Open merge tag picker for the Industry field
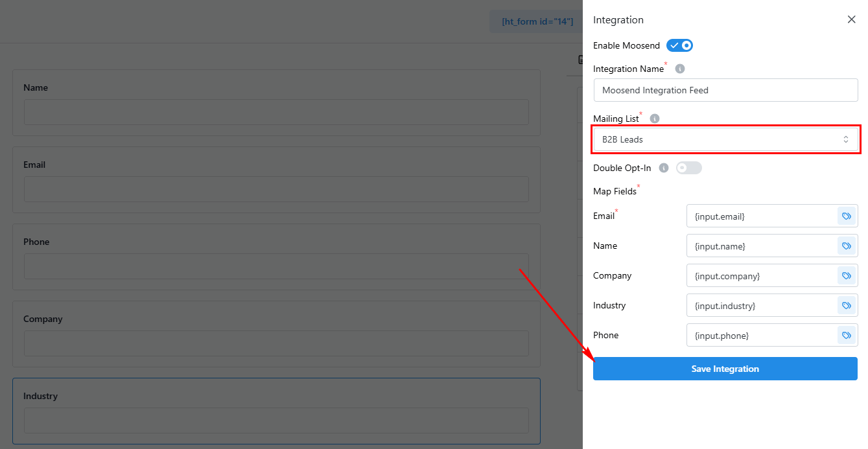The height and width of the screenshot is (449, 868). [846, 305]
